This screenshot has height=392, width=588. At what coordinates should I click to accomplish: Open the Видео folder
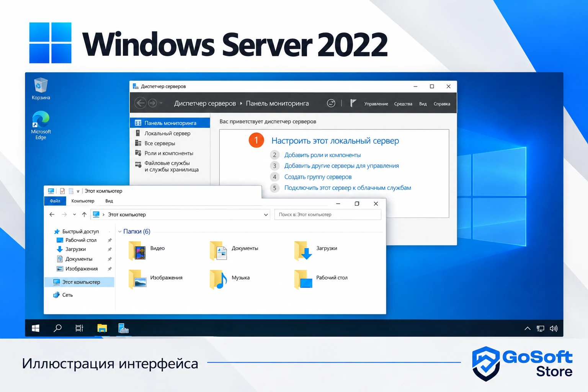click(147, 250)
